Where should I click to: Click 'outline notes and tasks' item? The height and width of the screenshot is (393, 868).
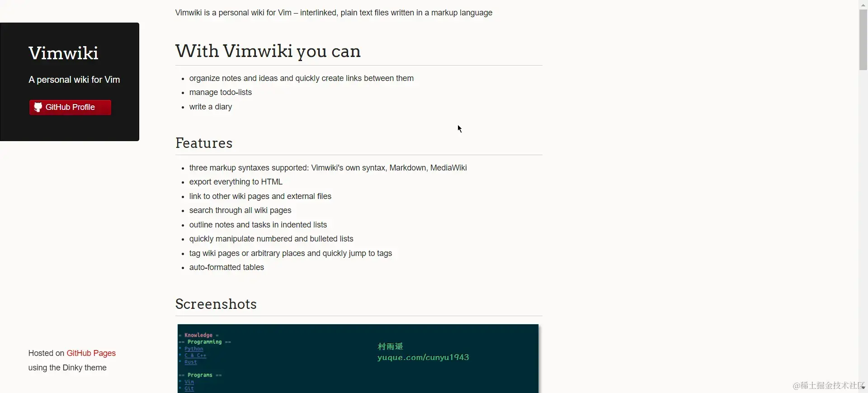coord(258,225)
